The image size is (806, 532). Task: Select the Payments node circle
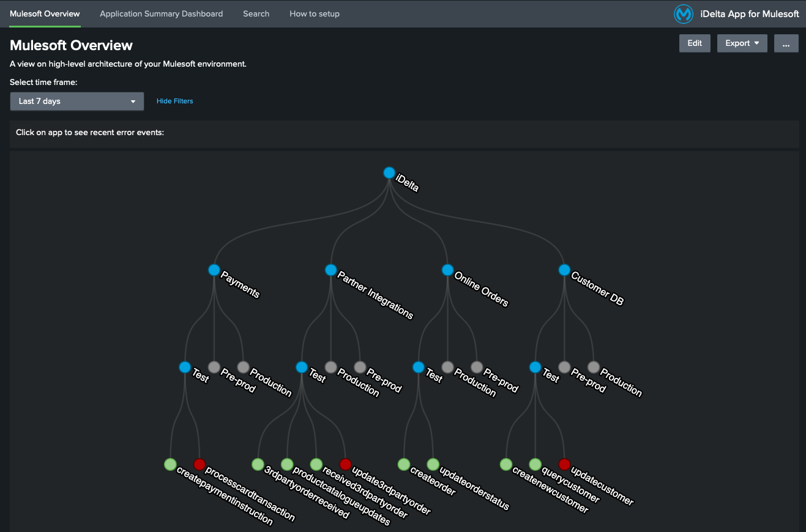[x=214, y=270]
